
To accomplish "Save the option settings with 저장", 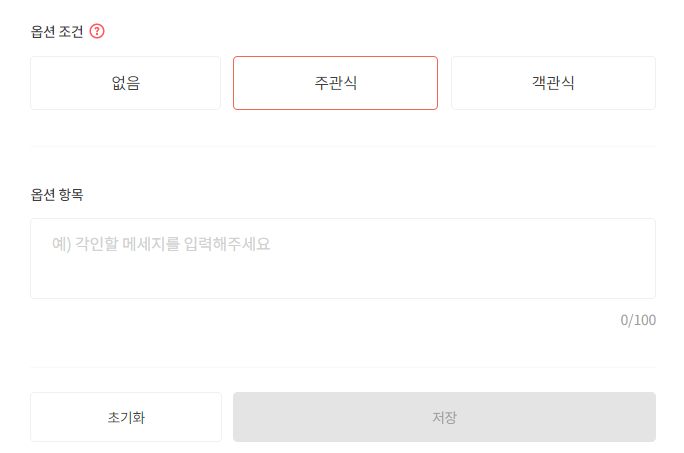I will coord(444,417).
